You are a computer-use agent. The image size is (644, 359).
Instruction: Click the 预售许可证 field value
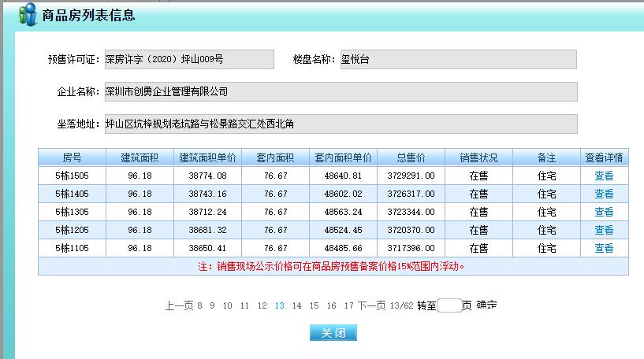tap(189, 60)
